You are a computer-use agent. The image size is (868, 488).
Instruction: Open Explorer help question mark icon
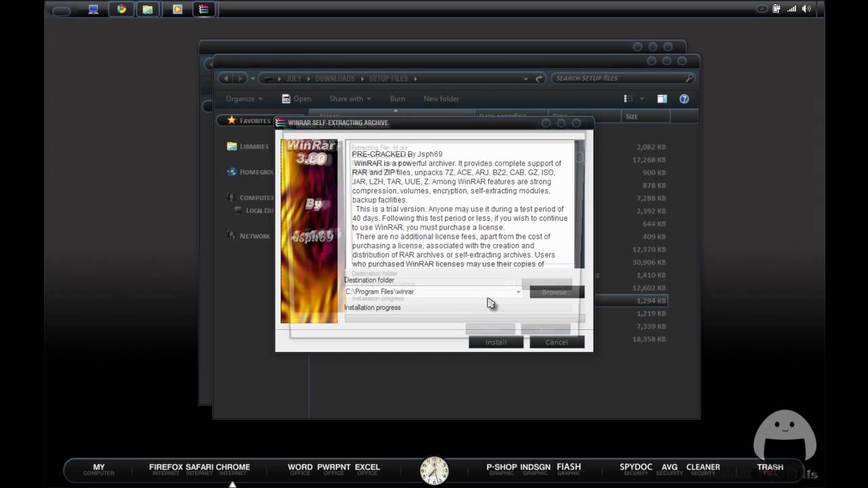coord(684,99)
